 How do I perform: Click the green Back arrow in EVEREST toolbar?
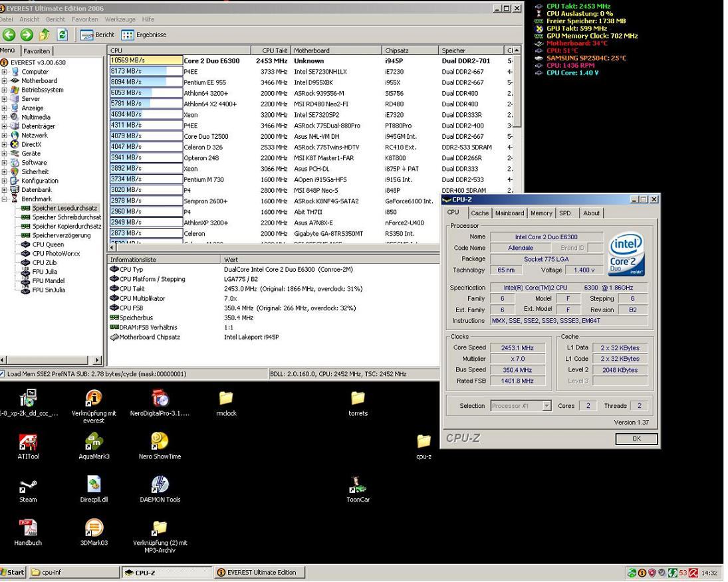coord(9,35)
